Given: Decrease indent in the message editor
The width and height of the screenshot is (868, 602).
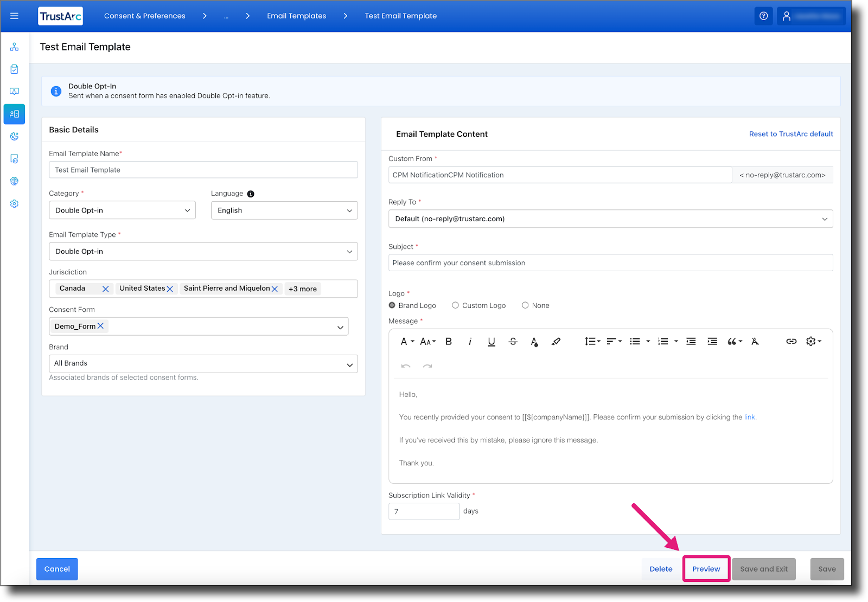Looking at the screenshot, I should [x=691, y=342].
